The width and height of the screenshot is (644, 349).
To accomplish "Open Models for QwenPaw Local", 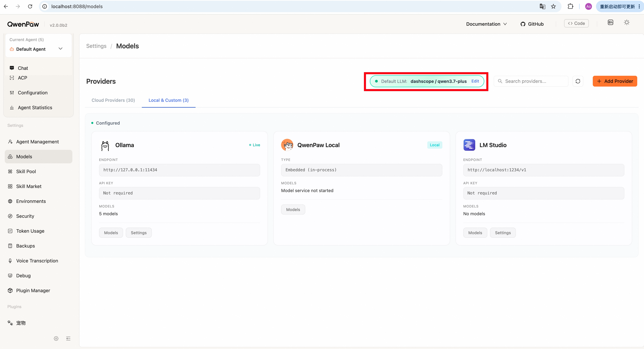I will [293, 210].
